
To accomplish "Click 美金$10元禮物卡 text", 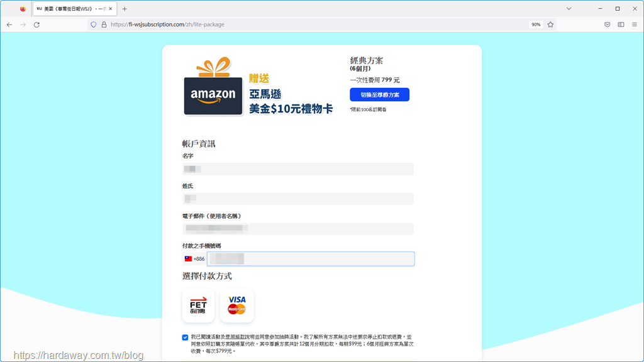I will tap(291, 109).
